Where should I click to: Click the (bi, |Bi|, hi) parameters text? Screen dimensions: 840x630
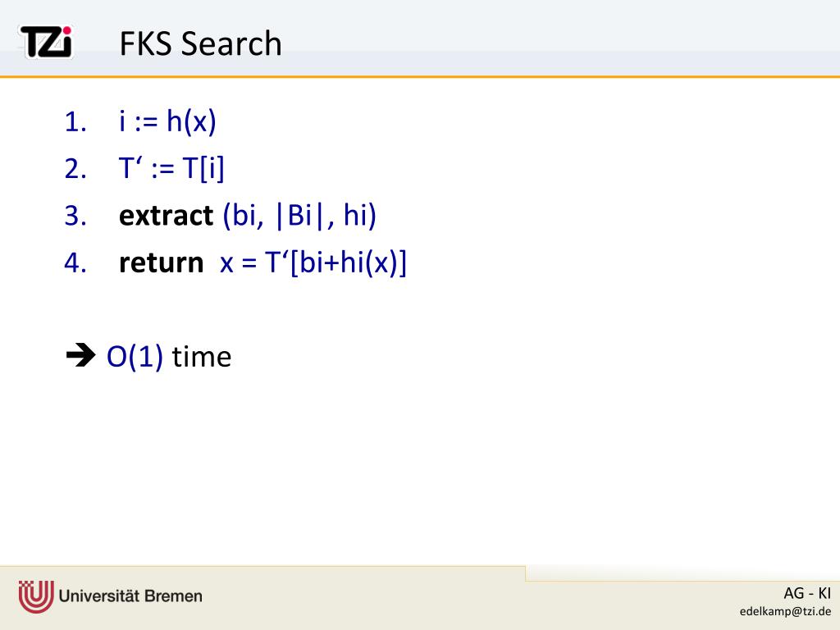pos(299,216)
